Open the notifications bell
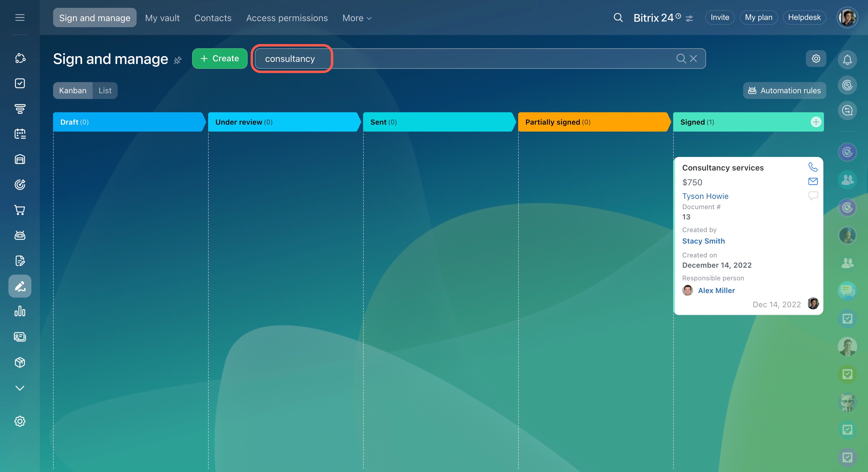868x472 pixels. pyautogui.click(x=847, y=60)
